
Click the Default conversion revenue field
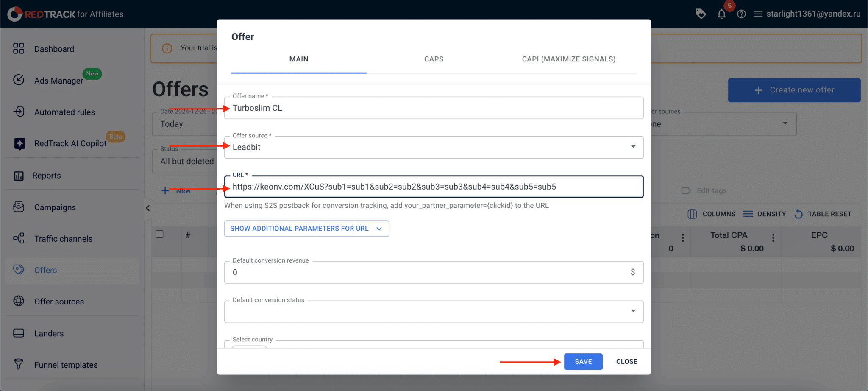point(434,272)
